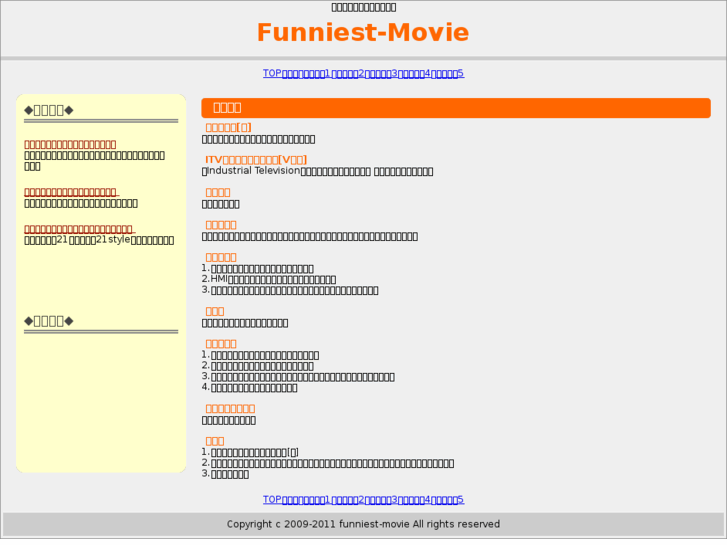
Task: Open header navigation link ending in 3
Action: [381, 73]
